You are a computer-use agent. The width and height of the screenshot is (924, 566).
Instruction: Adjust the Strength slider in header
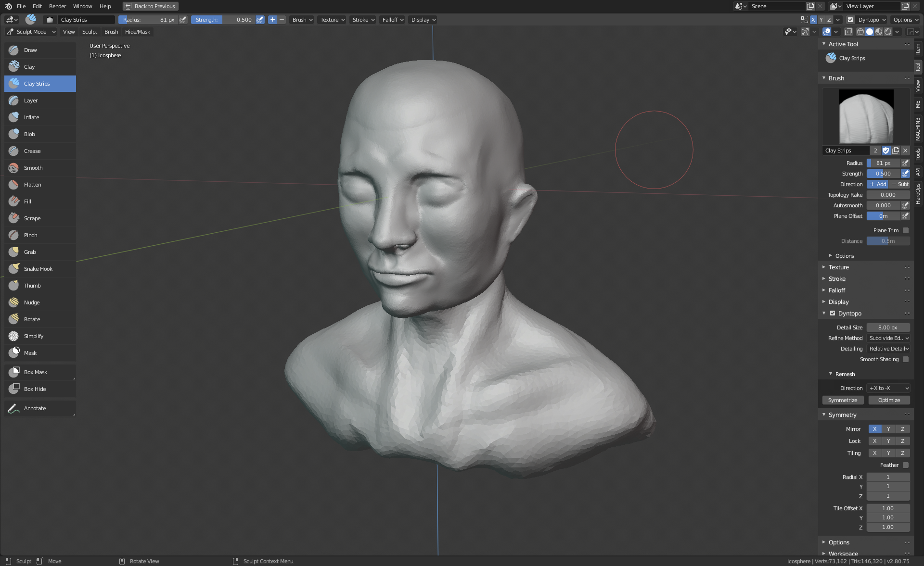pyautogui.click(x=223, y=20)
